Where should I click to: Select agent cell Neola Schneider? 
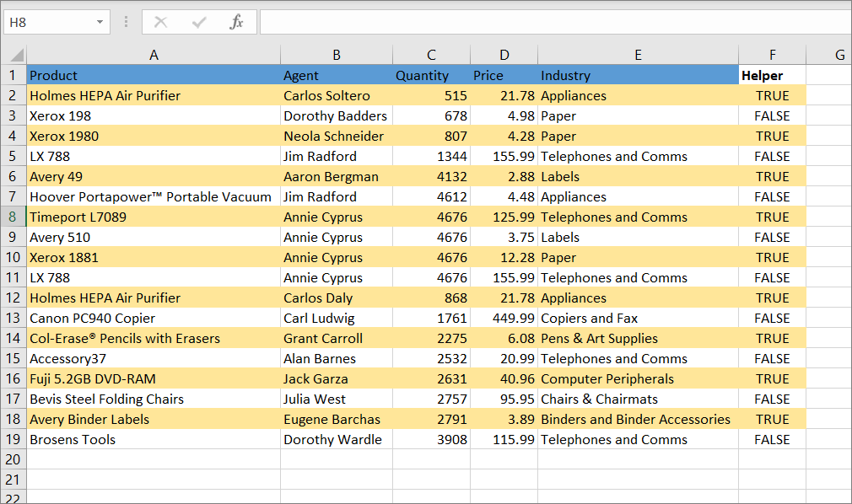pos(337,136)
